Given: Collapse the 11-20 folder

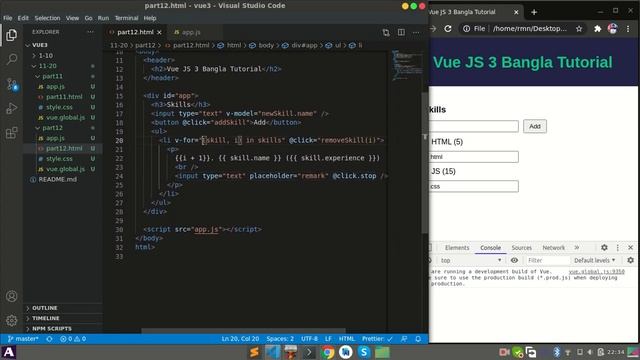Looking at the screenshot, I should tap(47, 66).
